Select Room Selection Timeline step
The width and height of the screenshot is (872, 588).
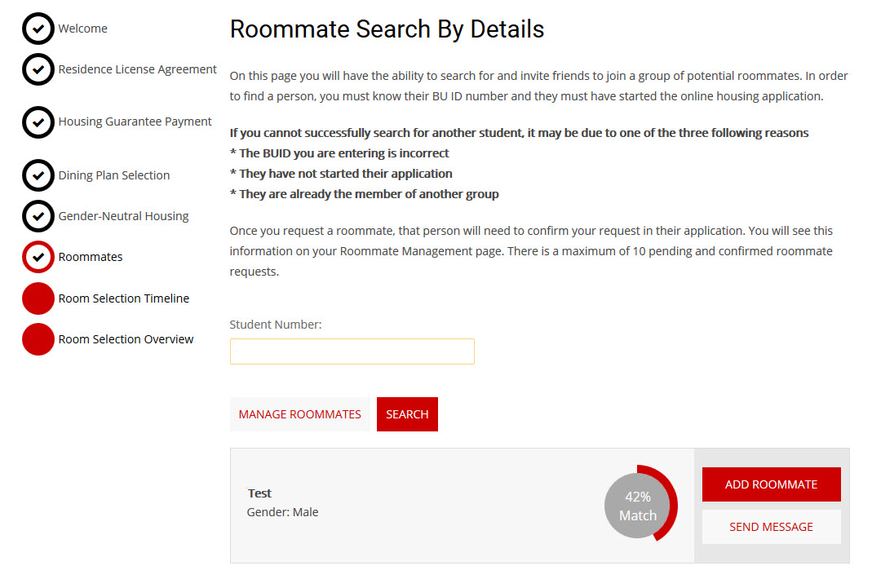pos(123,298)
